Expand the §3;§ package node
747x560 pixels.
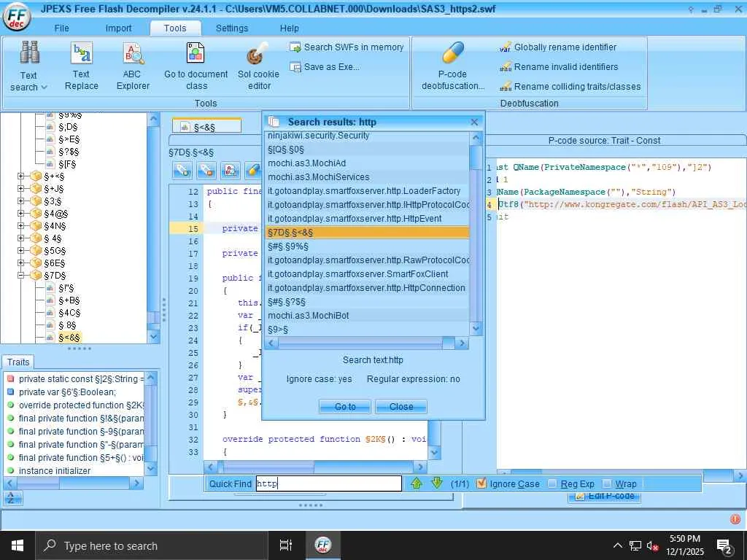pos(20,201)
